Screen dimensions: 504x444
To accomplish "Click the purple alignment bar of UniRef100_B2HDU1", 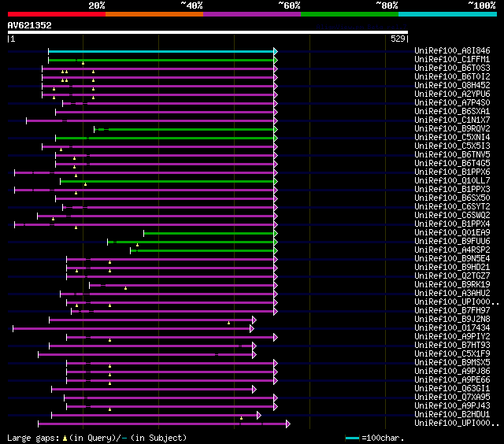I will (154, 416).
